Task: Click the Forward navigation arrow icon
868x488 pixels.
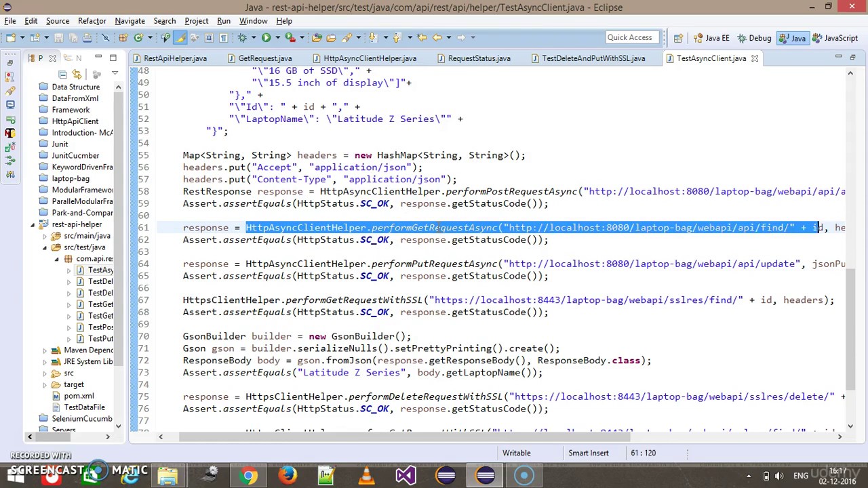Action: pos(462,37)
